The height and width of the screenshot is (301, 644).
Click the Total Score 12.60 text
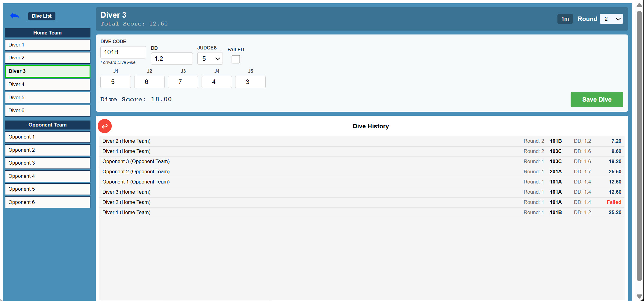pyautogui.click(x=134, y=24)
